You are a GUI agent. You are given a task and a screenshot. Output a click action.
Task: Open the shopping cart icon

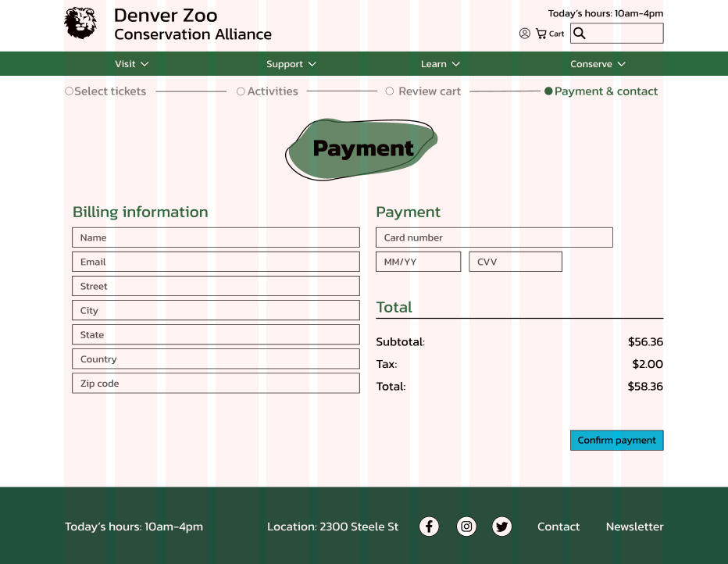click(541, 34)
